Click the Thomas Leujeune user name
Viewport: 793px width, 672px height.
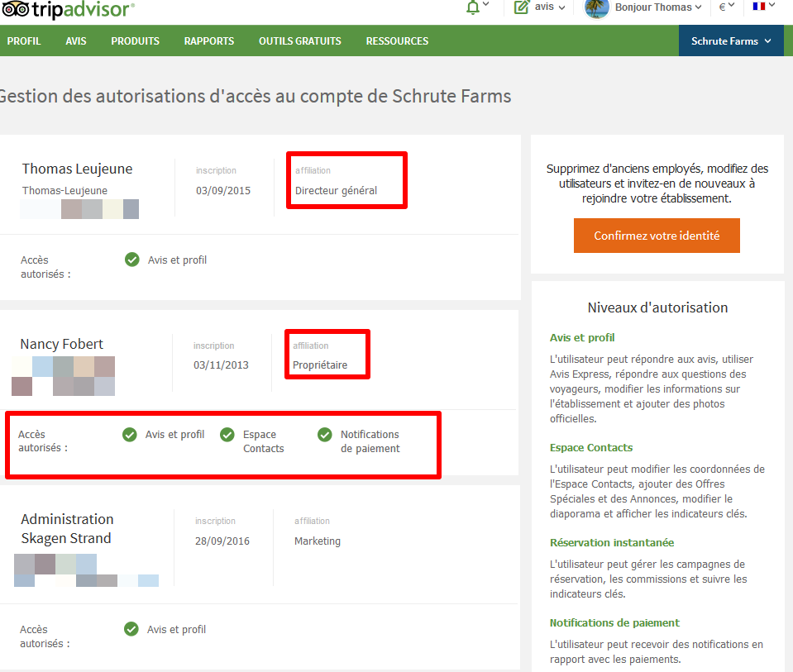click(77, 169)
